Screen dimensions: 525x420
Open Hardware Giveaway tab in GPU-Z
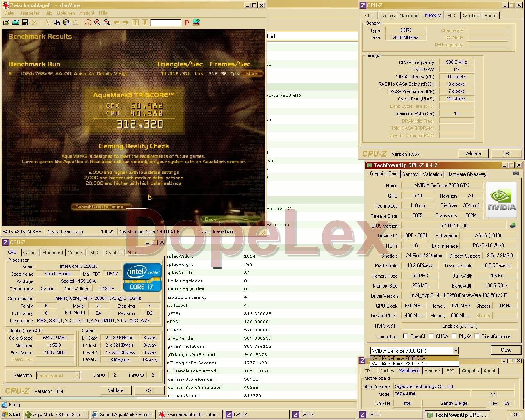tap(466, 174)
